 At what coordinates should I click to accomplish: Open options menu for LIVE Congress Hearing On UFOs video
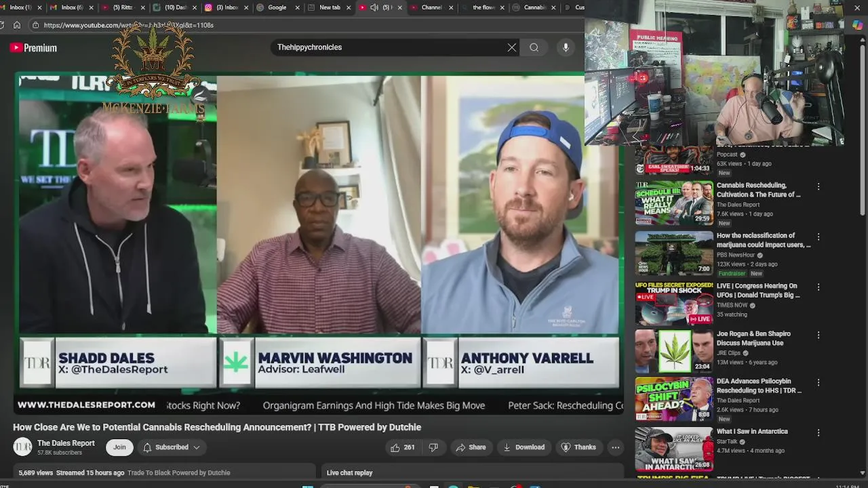[x=818, y=287]
